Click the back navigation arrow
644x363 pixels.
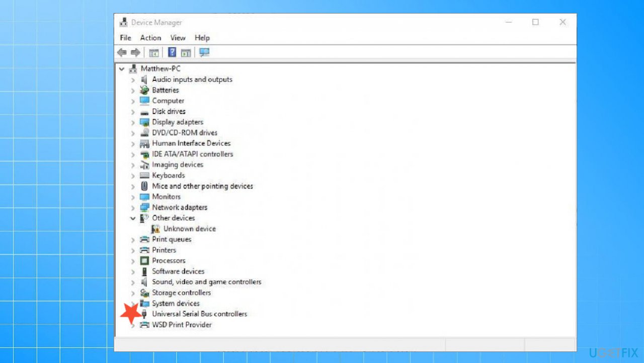[x=121, y=52]
